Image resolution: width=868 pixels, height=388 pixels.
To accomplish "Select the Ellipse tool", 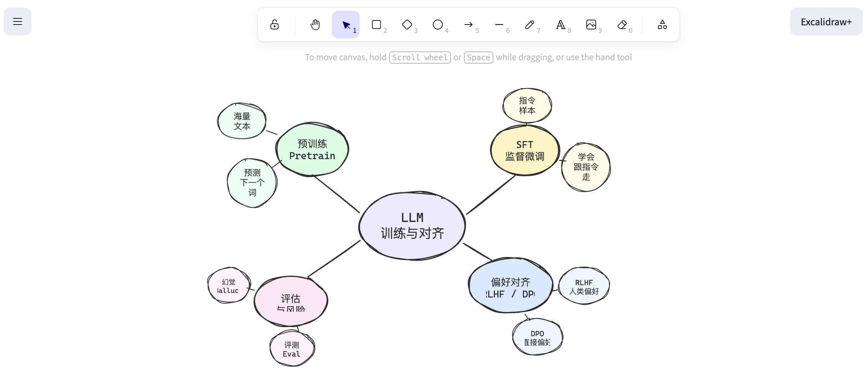I will pos(438,25).
